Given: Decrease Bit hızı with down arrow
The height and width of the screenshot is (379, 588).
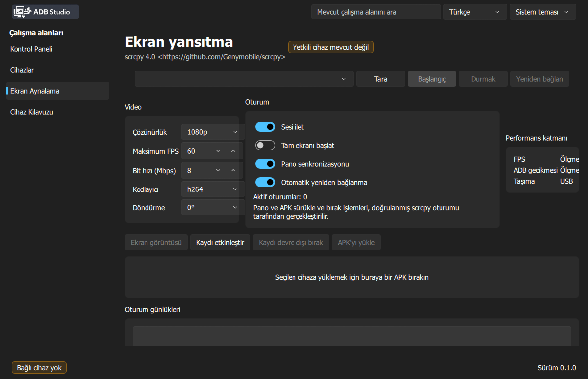Looking at the screenshot, I should pos(218,171).
